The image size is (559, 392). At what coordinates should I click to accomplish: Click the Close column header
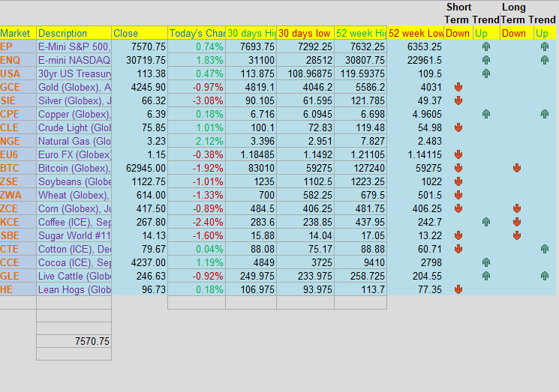[140, 33]
